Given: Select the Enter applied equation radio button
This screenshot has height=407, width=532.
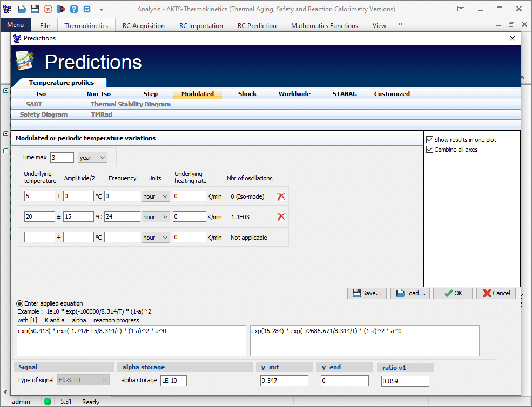Looking at the screenshot, I should tap(19, 303).
